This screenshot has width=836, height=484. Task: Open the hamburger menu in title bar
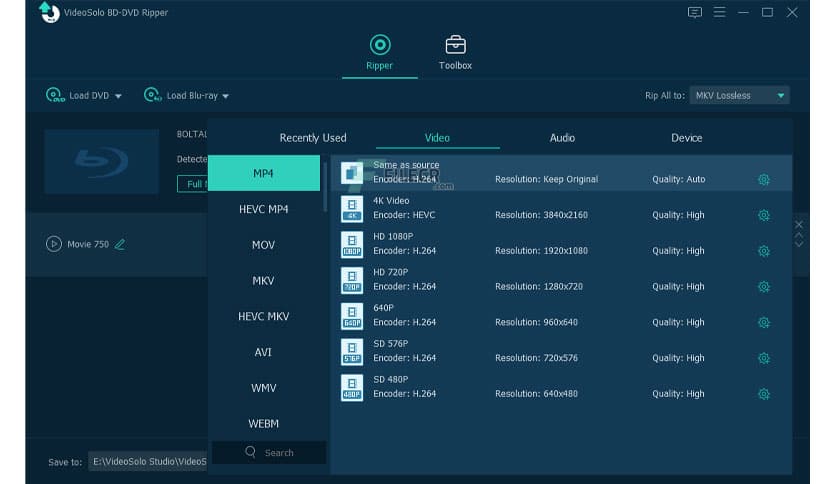click(720, 12)
